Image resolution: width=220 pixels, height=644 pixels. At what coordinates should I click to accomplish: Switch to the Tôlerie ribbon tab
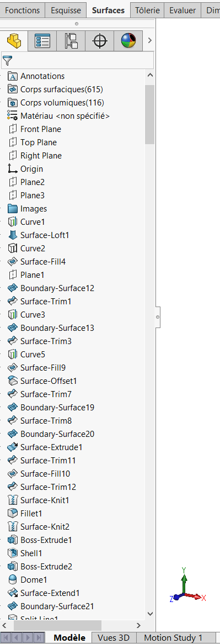147,10
